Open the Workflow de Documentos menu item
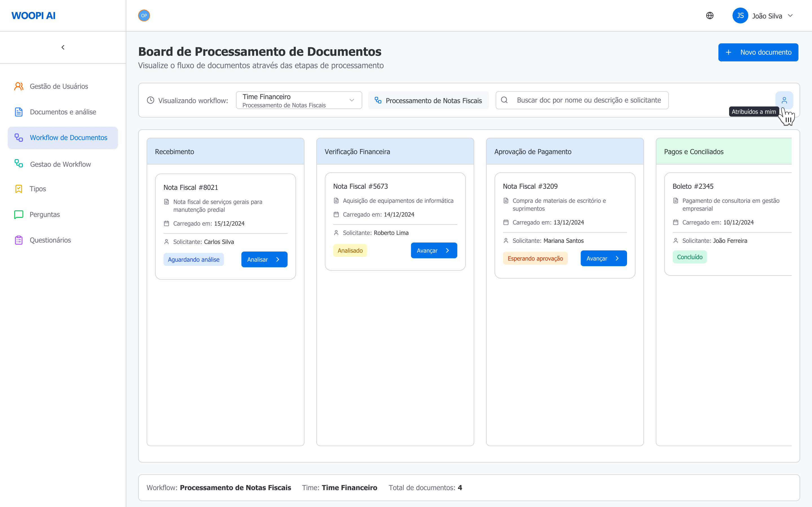 pyautogui.click(x=69, y=137)
